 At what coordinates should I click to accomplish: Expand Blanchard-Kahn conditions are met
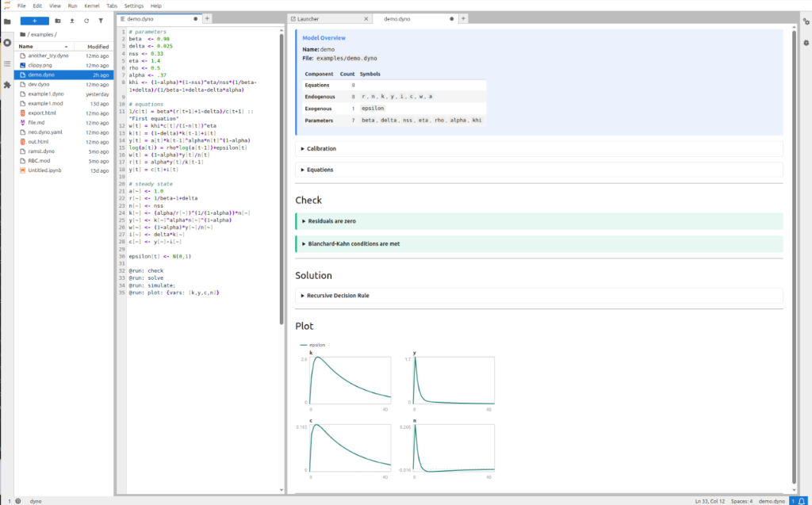pos(538,244)
